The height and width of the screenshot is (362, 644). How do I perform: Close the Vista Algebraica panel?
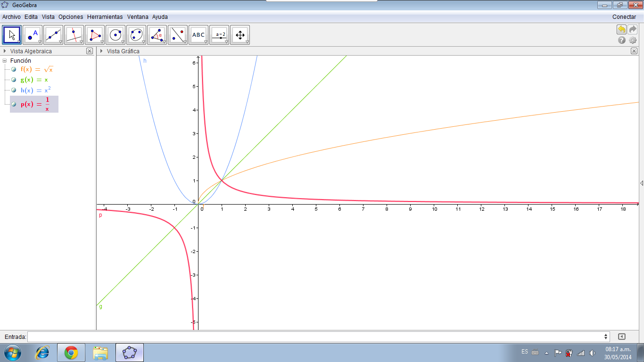[90, 51]
